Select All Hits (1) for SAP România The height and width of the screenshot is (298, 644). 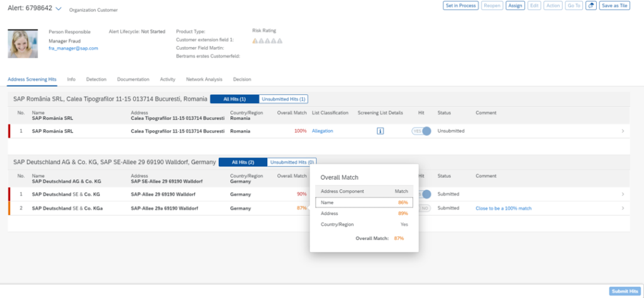pyautogui.click(x=235, y=99)
